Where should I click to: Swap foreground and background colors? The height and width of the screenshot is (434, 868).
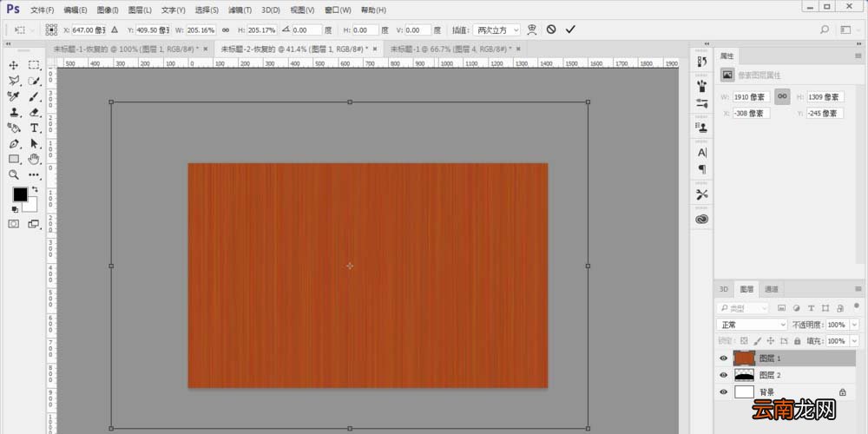35,189
